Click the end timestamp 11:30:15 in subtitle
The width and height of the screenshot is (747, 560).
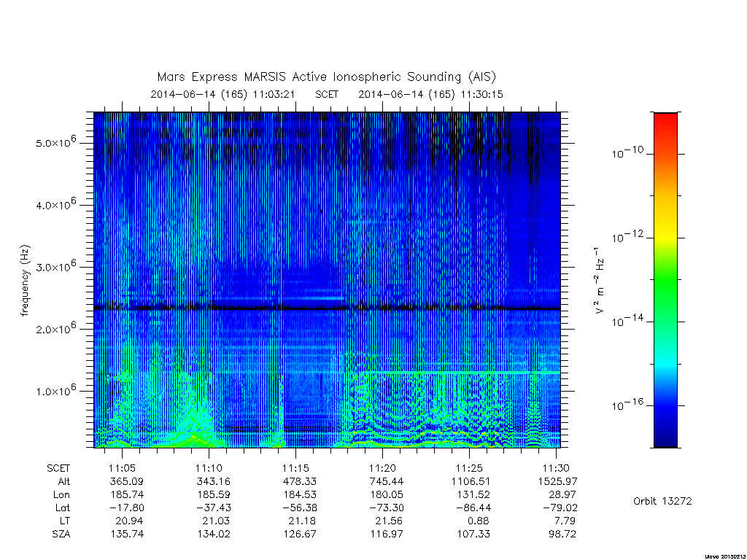point(481,94)
